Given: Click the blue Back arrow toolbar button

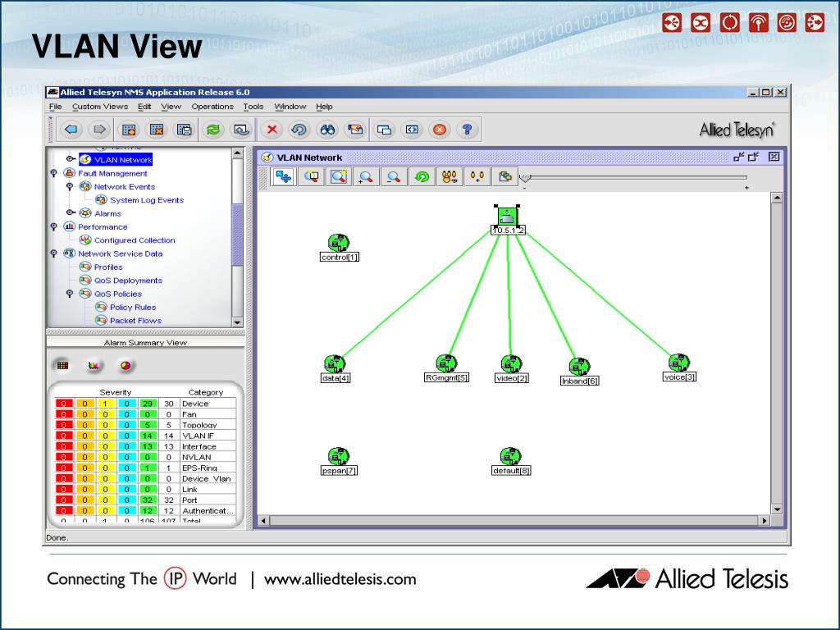Looking at the screenshot, I should coord(71,130).
